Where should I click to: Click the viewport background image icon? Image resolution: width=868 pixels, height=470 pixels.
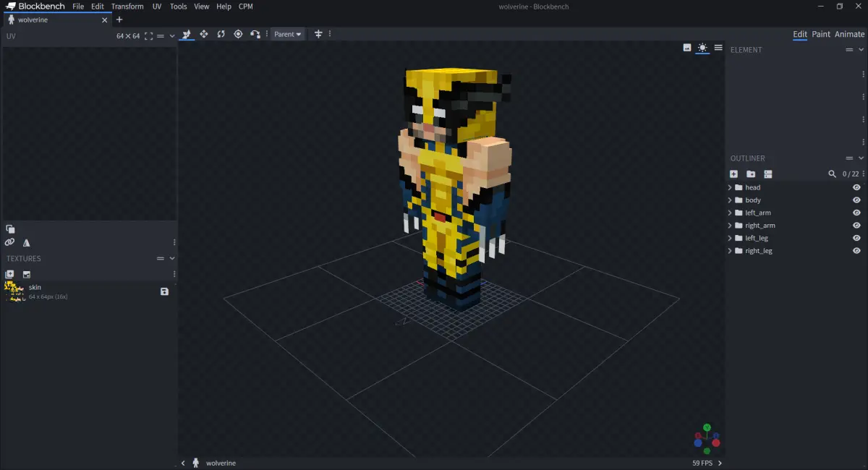click(x=687, y=48)
